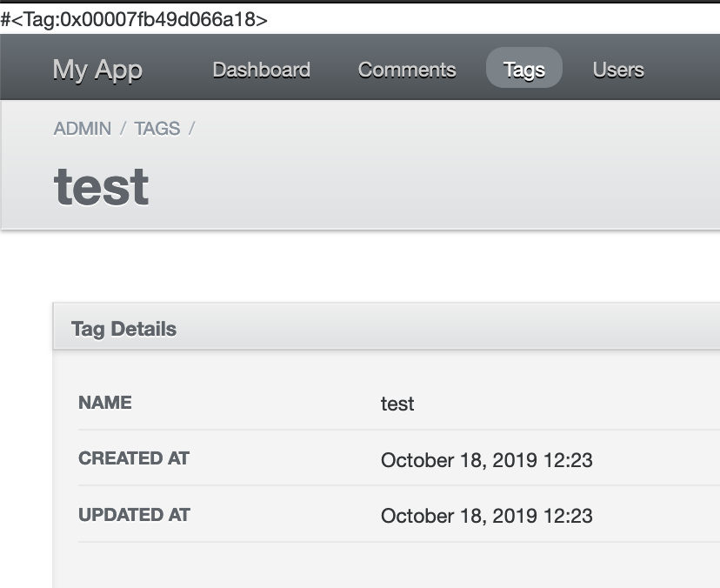The width and height of the screenshot is (720, 588).
Task: Switch to the Comments section
Action: coord(407,70)
